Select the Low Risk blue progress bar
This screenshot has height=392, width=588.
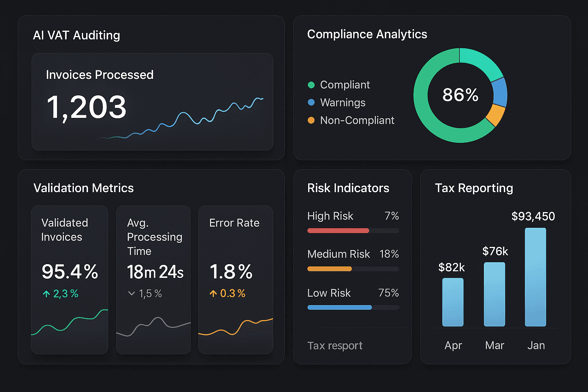tap(340, 307)
